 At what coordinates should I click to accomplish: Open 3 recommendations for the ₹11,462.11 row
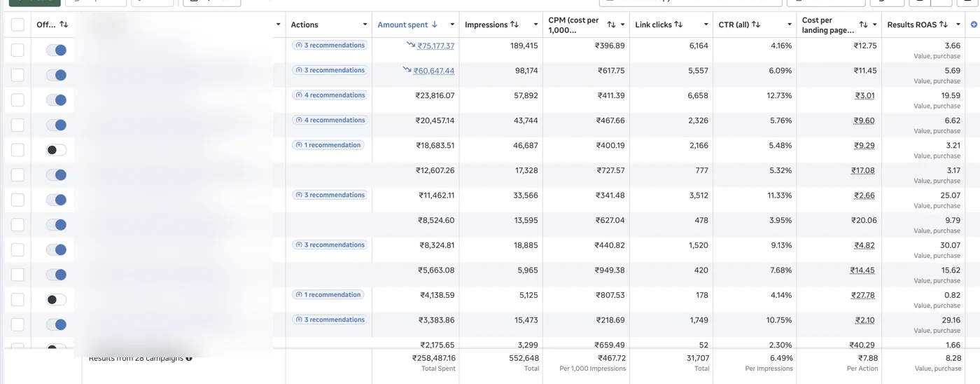click(x=330, y=195)
